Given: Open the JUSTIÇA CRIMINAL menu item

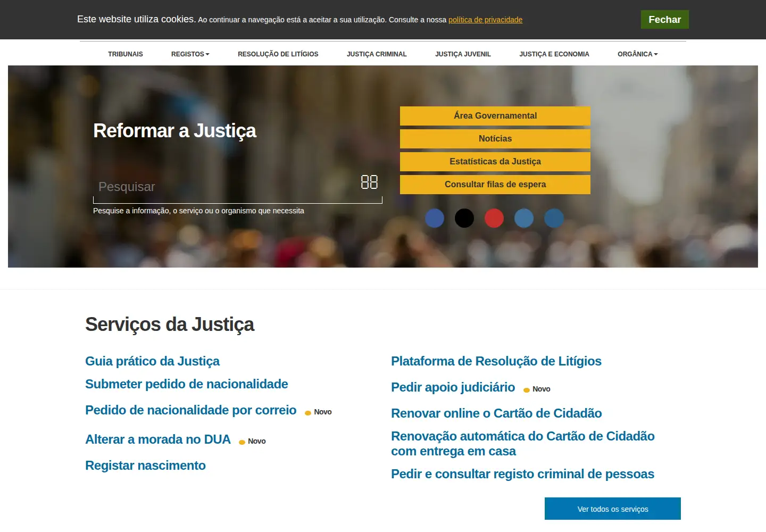Looking at the screenshot, I should pos(377,54).
